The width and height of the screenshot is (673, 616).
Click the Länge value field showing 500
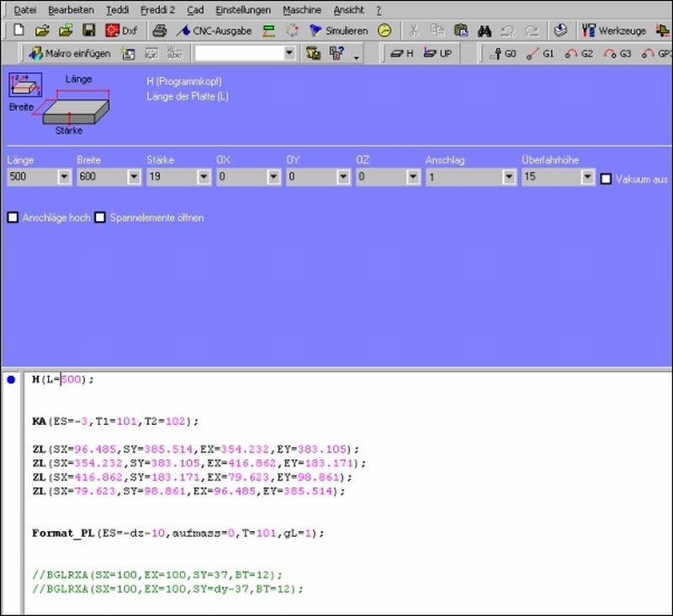33,177
